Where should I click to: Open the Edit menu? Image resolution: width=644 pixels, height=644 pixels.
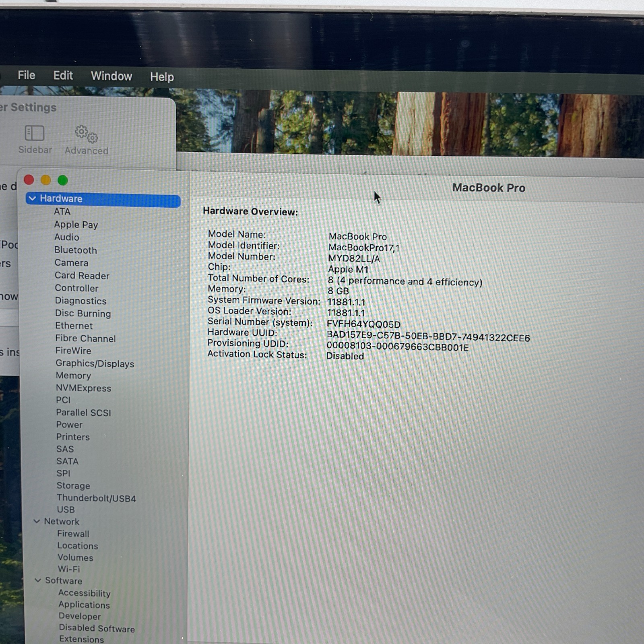(x=63, y=76)
